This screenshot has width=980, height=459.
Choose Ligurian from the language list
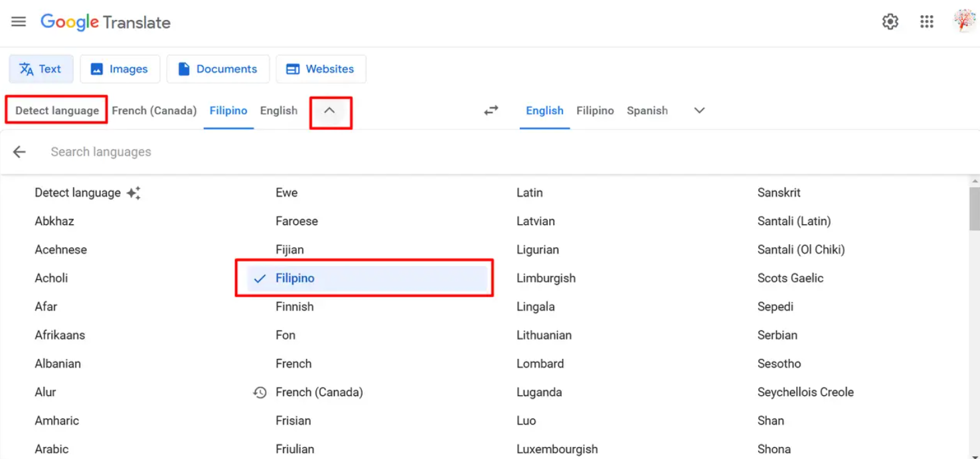[x=538, y=250]
